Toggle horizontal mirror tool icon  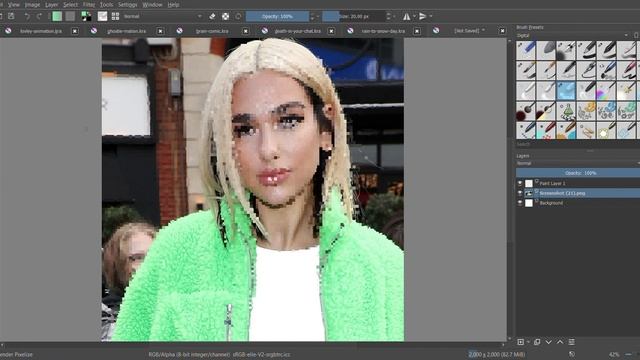point(407,16)
